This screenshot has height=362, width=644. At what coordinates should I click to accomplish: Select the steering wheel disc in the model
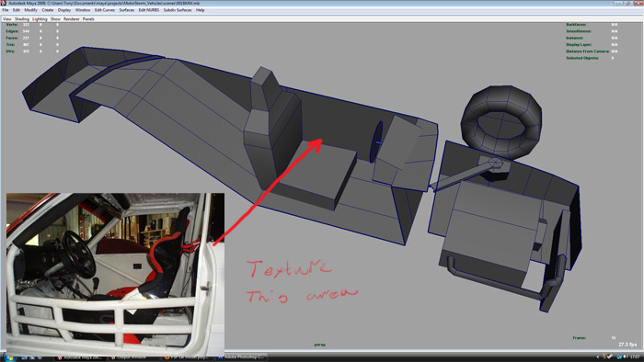376,141
